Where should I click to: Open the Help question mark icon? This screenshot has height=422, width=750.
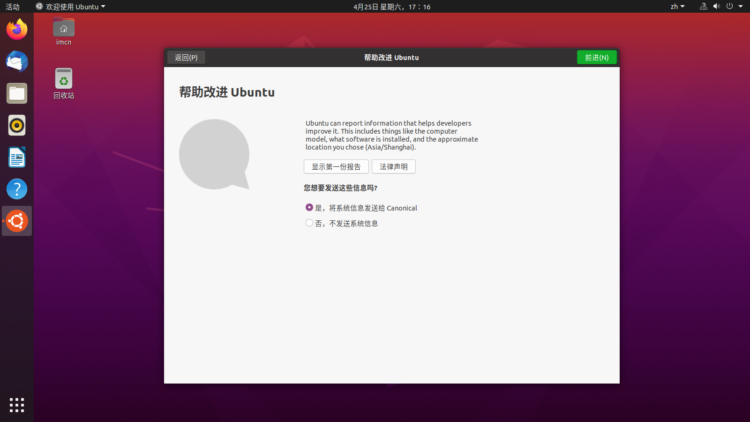click(16, 189)
